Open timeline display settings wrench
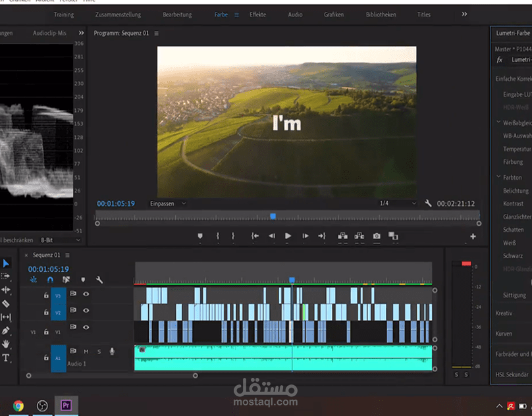 (99, 280)
